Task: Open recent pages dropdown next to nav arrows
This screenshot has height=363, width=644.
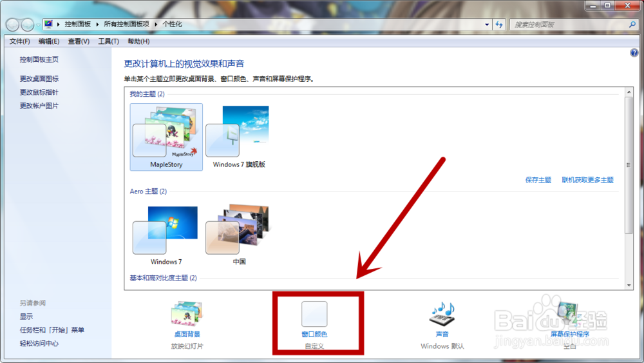Action: pos(38,25)
